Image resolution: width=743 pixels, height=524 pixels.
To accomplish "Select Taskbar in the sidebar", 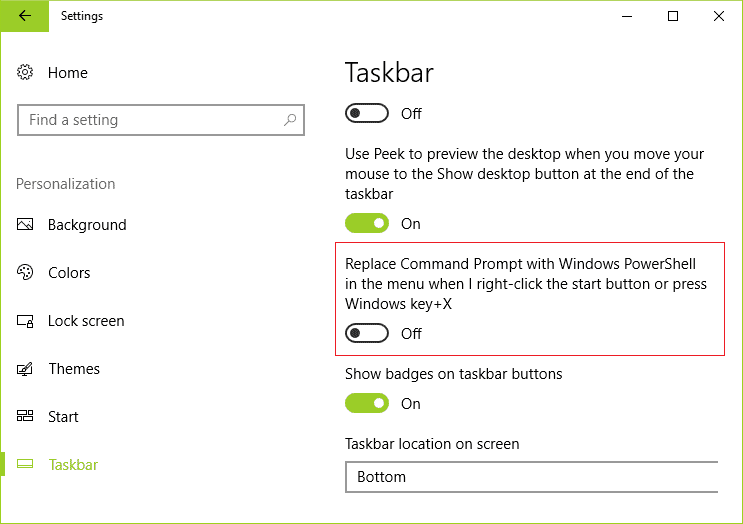I will 73,465.
